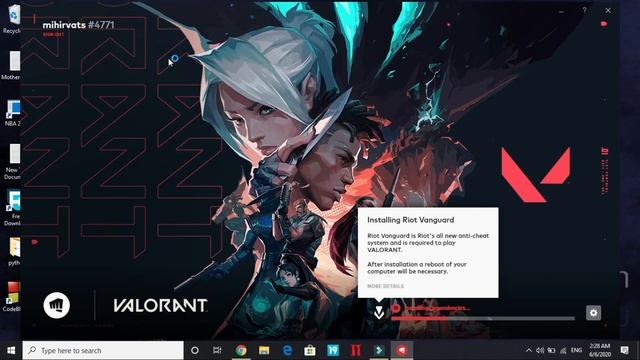Open Microsoft Store from the taskbar
640x360 pixels.
(x=310, y=350)
